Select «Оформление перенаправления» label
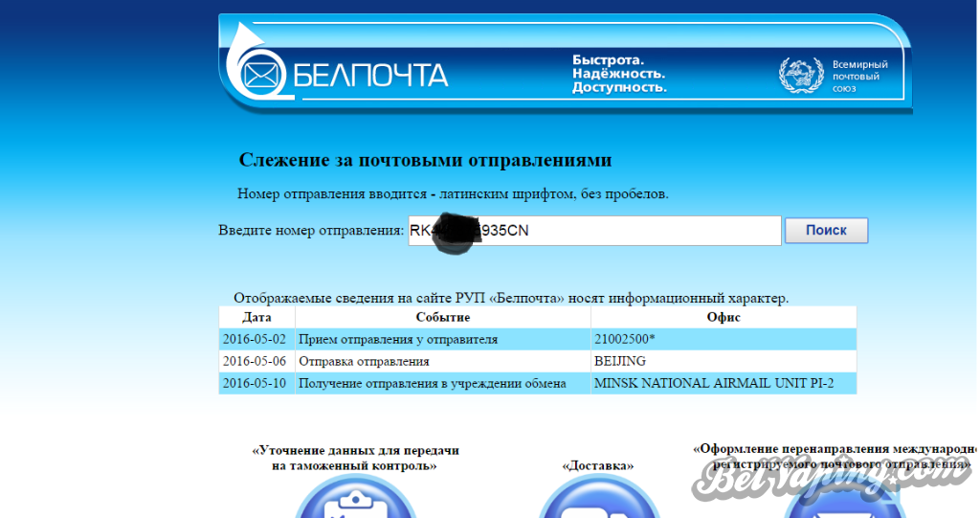The image size is (980, 518). click(x=835, y=457)
